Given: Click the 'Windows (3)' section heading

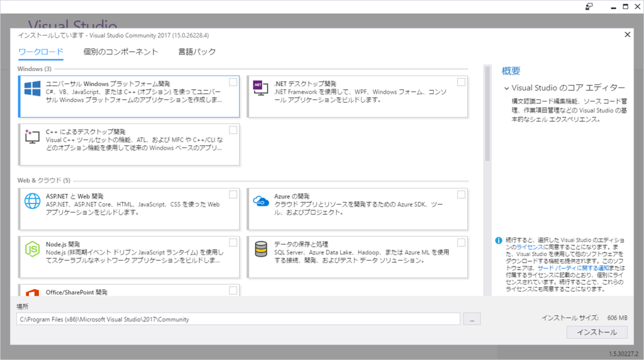Looking at the screenshot, I should 35,69.
